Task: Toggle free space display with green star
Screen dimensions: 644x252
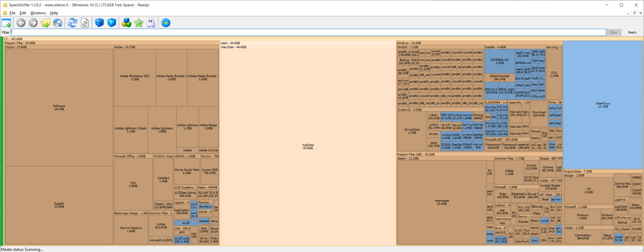Action: [x=139, y=23]
